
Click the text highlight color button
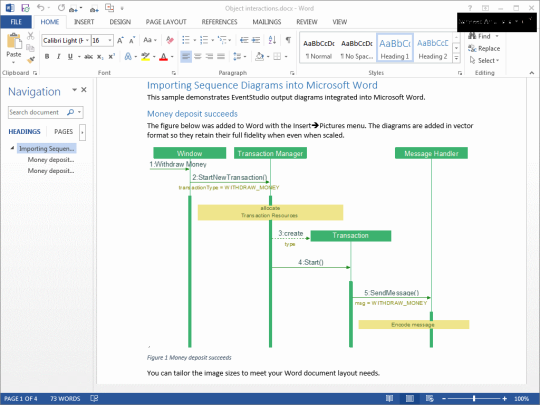(x=145, y=56)
